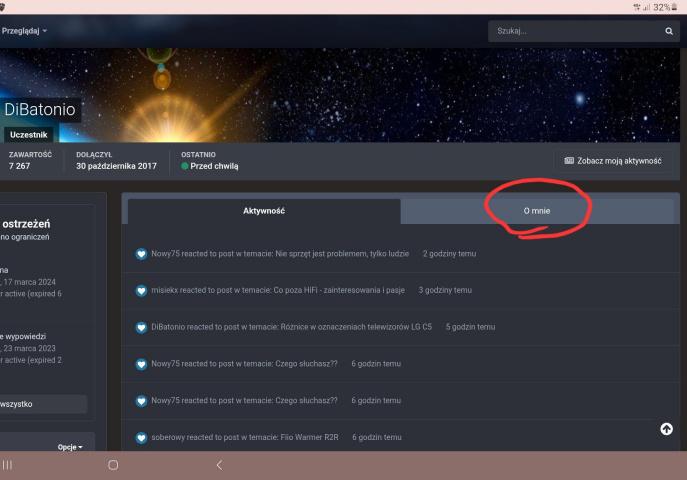Image resolution: width=687 pixels, height=480 pixels.
Task: Click heart icon beside the soberowy Fiio Warmer entry
Action: (x=142, y=437)
